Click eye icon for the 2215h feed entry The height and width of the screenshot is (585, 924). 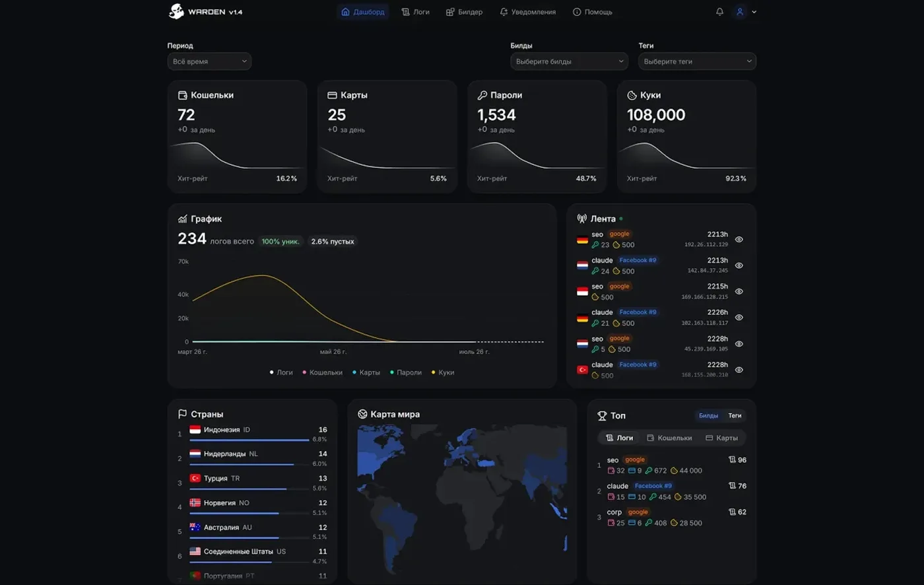coord(739,291)
